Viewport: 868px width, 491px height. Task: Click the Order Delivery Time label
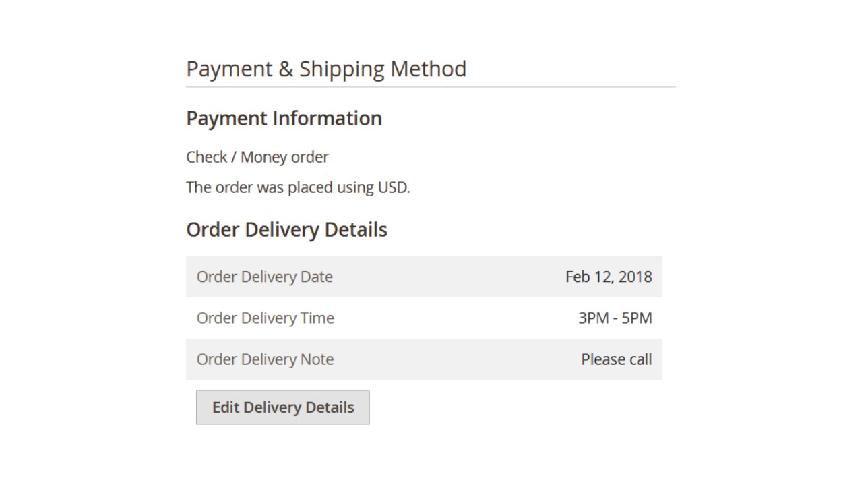point(265,318)
